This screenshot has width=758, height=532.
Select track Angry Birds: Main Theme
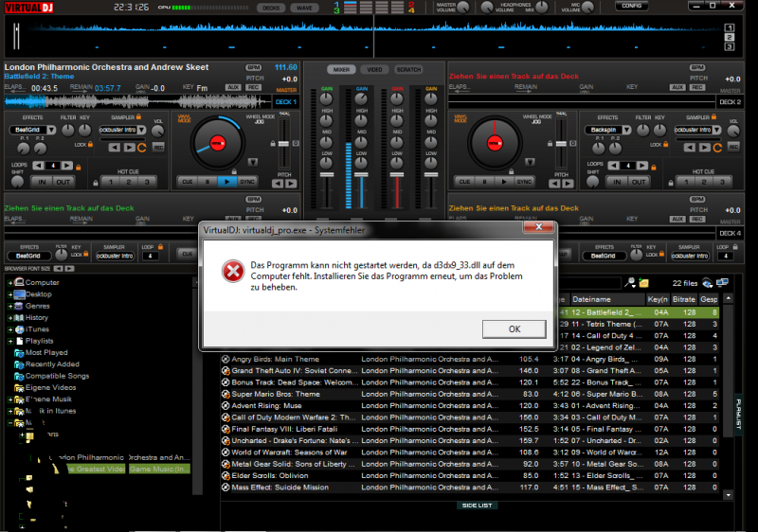(x=470, y=359)
